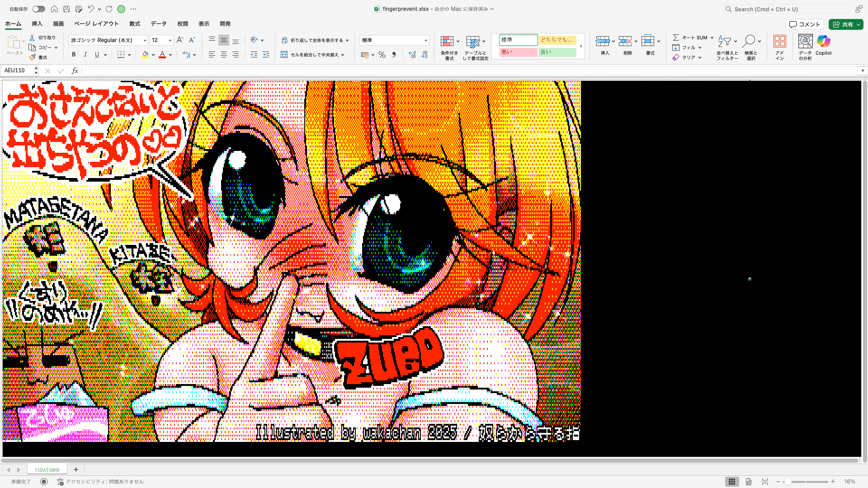This screenshot has width=868, height=488.
Task: Click the 条件付き書式 conditional formatting icon
Action: [447, 42]
